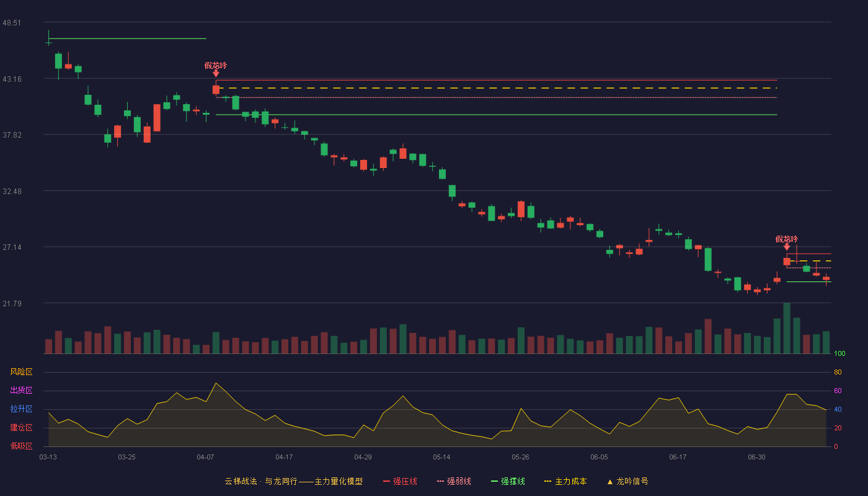The width and height of the screenshot is (868, 496).
Task: Click the 21.79 price axis label
Action: tap(12, 304)
